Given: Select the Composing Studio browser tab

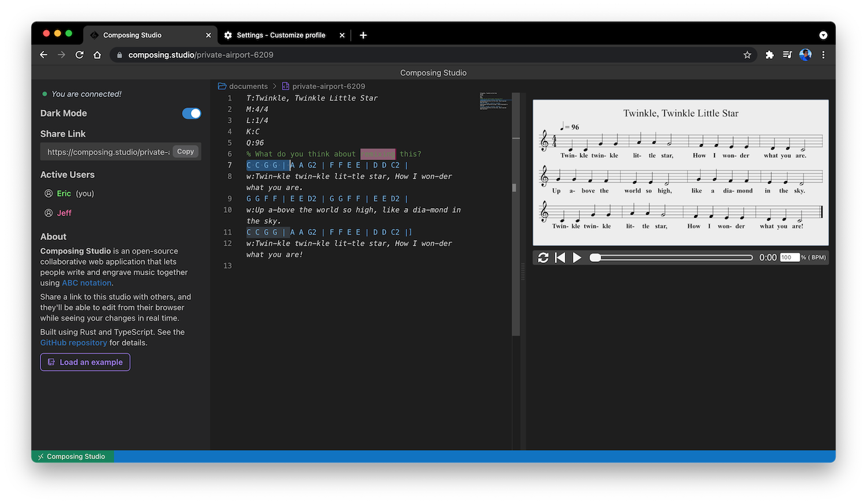Looking at the screenshot, I should point(132,35).
